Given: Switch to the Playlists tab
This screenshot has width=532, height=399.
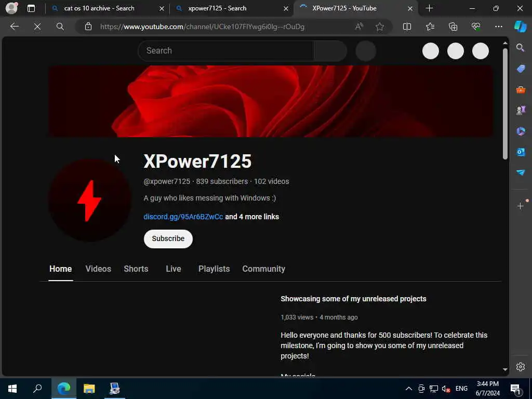Looking at the screenshot, I should tap(214, 269).
